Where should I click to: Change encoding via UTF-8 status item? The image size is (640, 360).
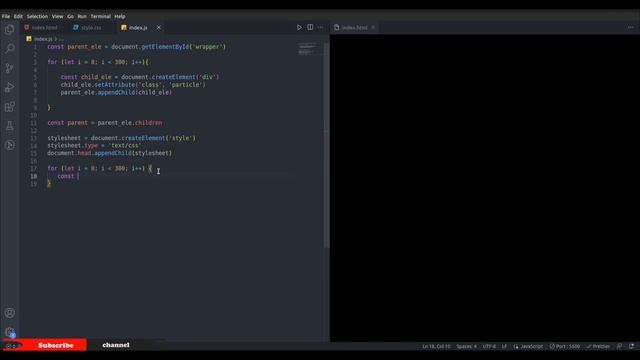point(489,346)
